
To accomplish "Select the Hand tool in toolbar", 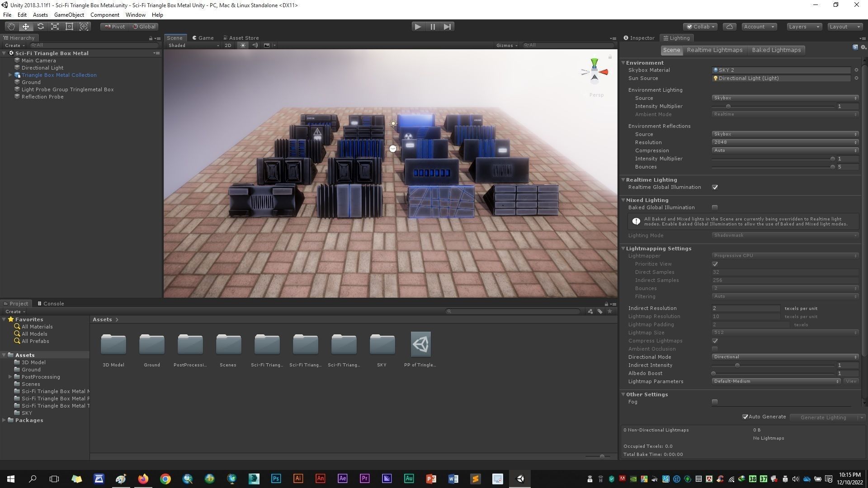I will point(11,27).
